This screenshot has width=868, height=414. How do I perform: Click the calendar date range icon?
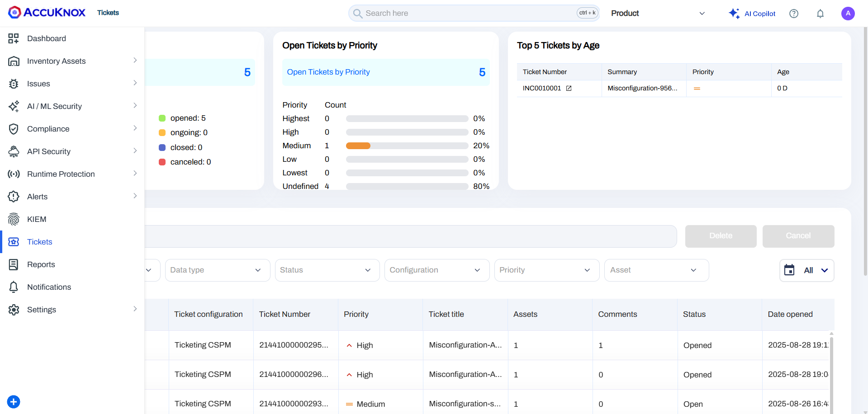point(789,270)
